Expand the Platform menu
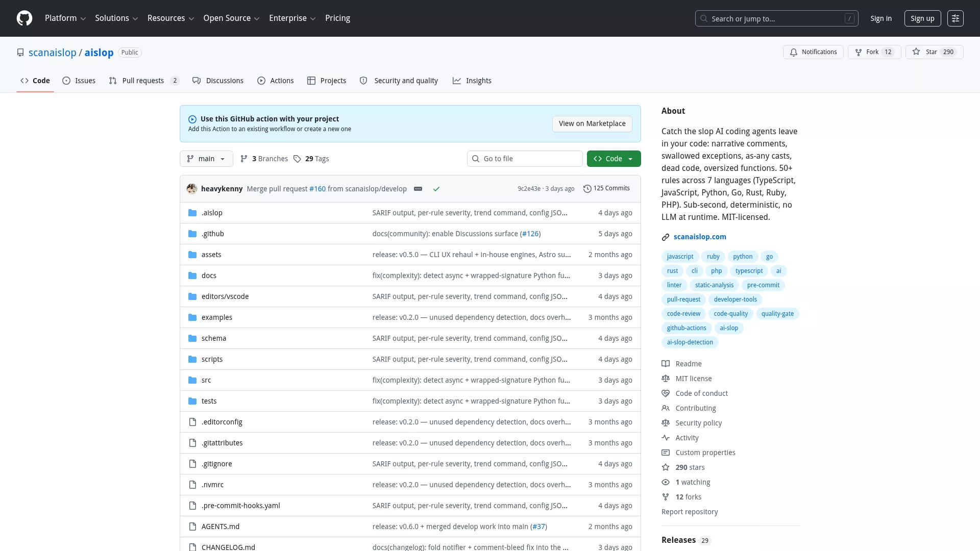This screenshot has width=980, height=551. [x=65, y=18]
